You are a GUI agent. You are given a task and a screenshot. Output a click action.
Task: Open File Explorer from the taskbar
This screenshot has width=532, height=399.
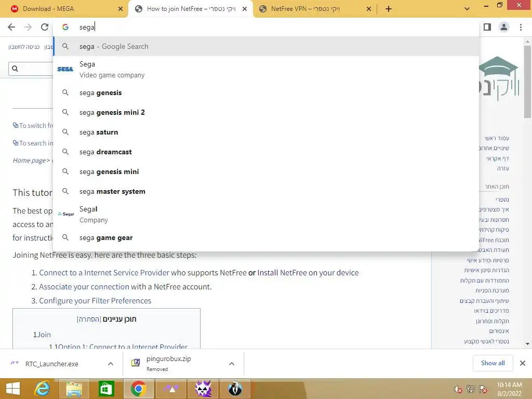pyautogui.click(x=74, y=389)
